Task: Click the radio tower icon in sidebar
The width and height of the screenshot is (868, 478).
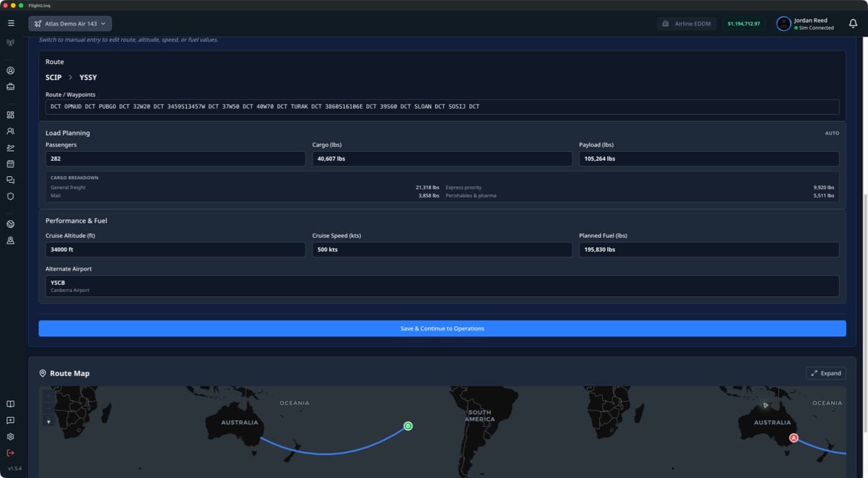Action: (x=11, y=43)
